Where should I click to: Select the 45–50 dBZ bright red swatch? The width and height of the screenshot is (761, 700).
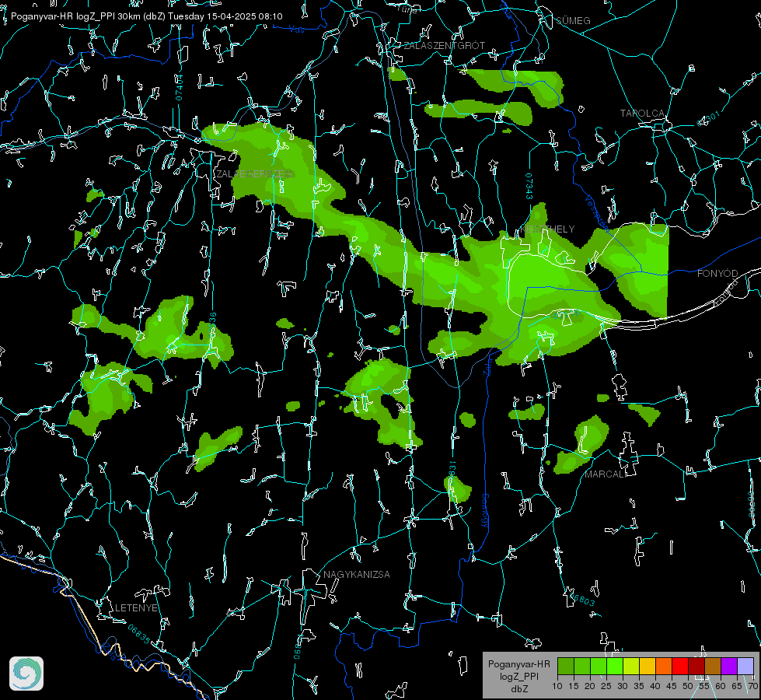point(680,666)
